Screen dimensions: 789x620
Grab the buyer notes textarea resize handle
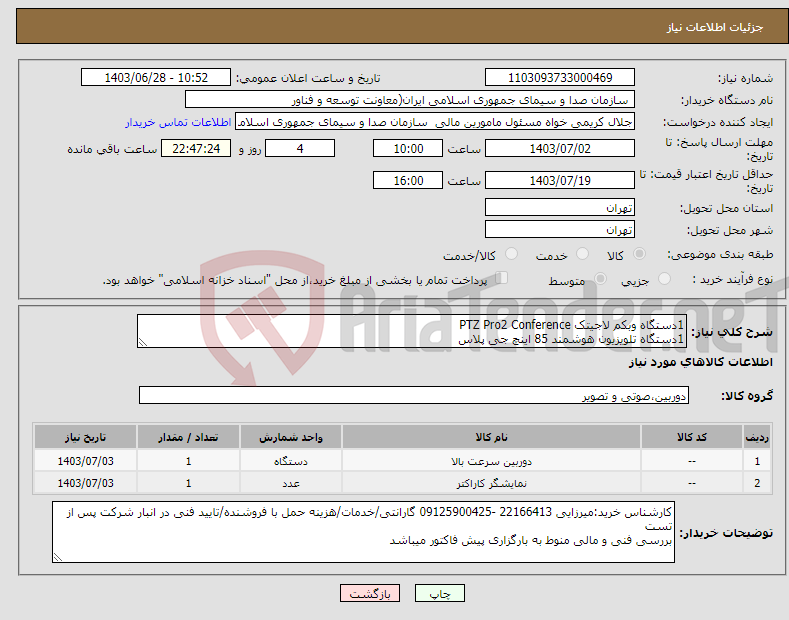tap(58, 557)
